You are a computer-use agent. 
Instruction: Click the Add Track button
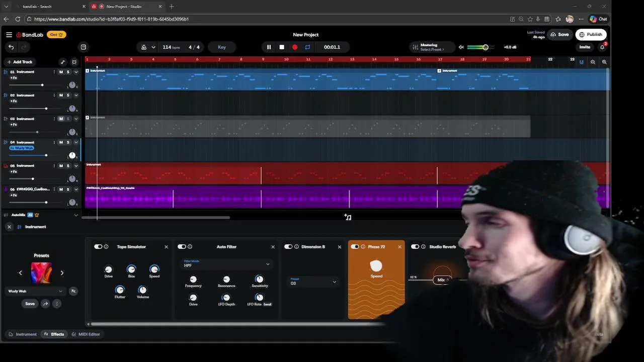[x=19, y=62]
